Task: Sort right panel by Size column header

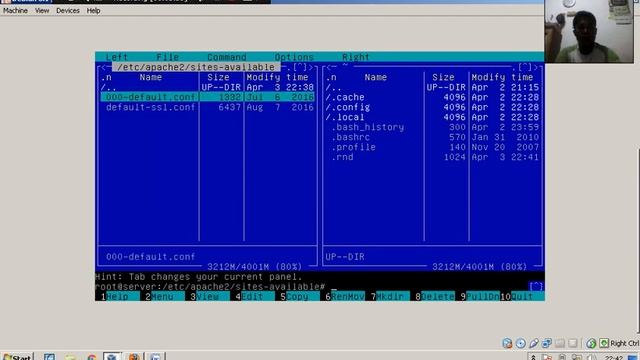Action: 443,77
